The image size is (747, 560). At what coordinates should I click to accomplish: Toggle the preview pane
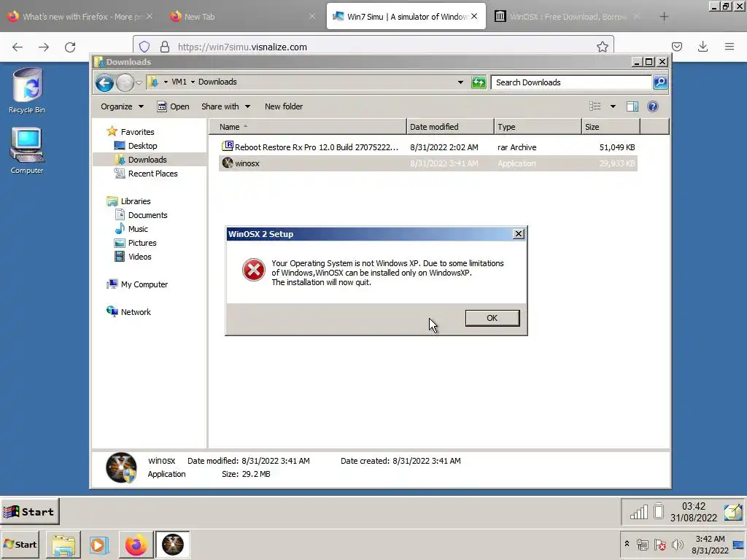point(632,106)
